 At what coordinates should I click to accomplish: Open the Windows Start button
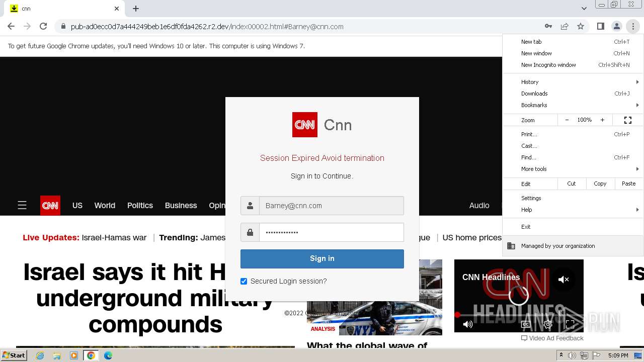coord(14,355)
